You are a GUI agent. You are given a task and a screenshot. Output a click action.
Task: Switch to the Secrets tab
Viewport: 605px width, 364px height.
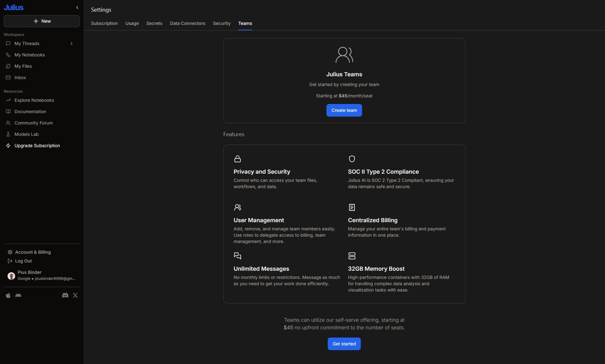click(x=154, y=23)
